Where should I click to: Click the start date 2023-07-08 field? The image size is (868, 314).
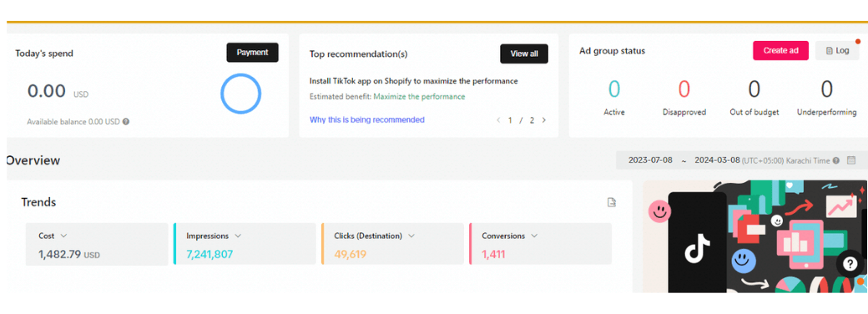pyautogui.click(x=650, y=160)
